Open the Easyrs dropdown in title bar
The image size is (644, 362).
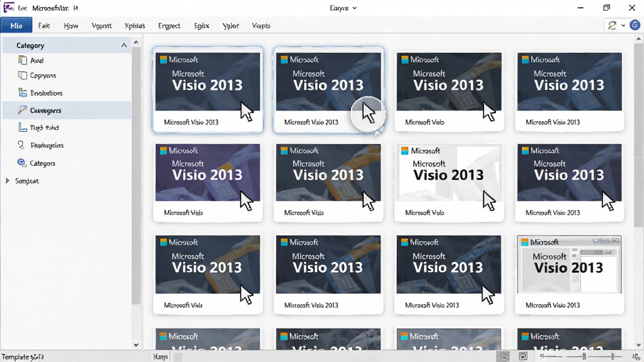(x=343, y=8)
